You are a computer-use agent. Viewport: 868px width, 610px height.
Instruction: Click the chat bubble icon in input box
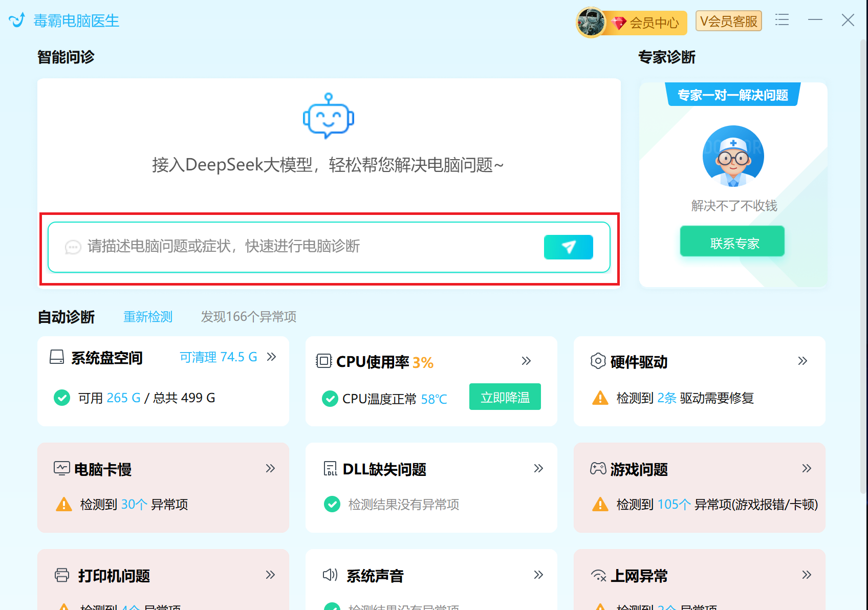point(73,247)
